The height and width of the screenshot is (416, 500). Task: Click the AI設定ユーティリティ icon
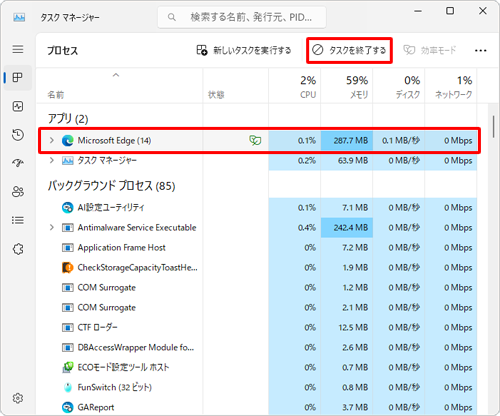pyautogui.click(x=68, y=208)
